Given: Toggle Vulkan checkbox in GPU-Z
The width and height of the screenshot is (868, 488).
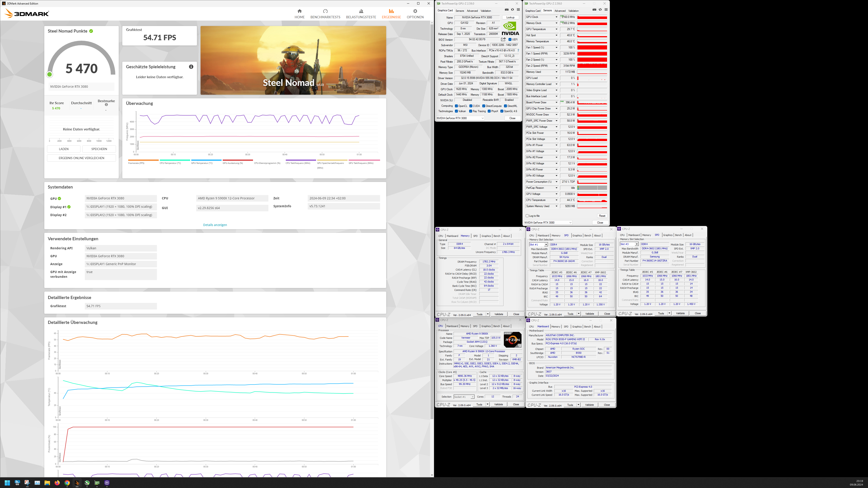Looking at the screenshot, I should [456, 111].
